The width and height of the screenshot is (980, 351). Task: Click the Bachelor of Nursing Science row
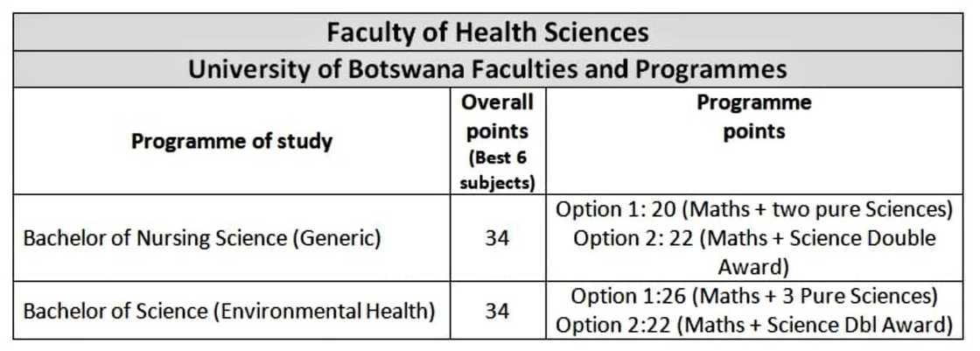(201, 238)
